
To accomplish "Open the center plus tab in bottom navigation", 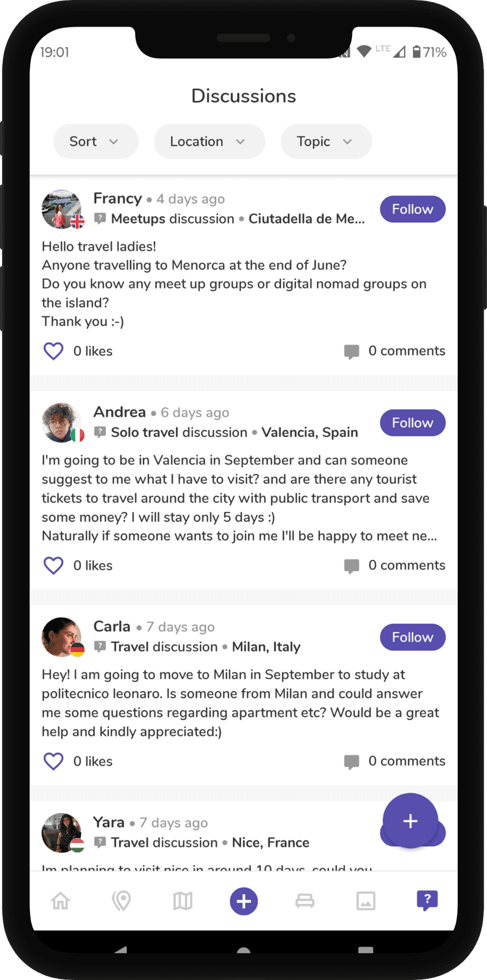I will pyautogui.click(x=243, y=901).
